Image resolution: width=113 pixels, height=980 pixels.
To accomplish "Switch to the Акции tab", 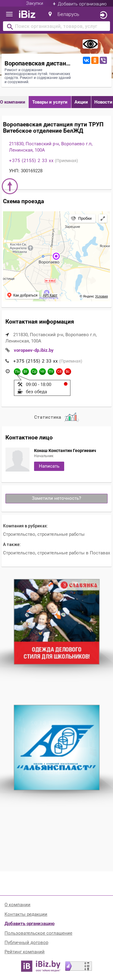I will (81, 102).
